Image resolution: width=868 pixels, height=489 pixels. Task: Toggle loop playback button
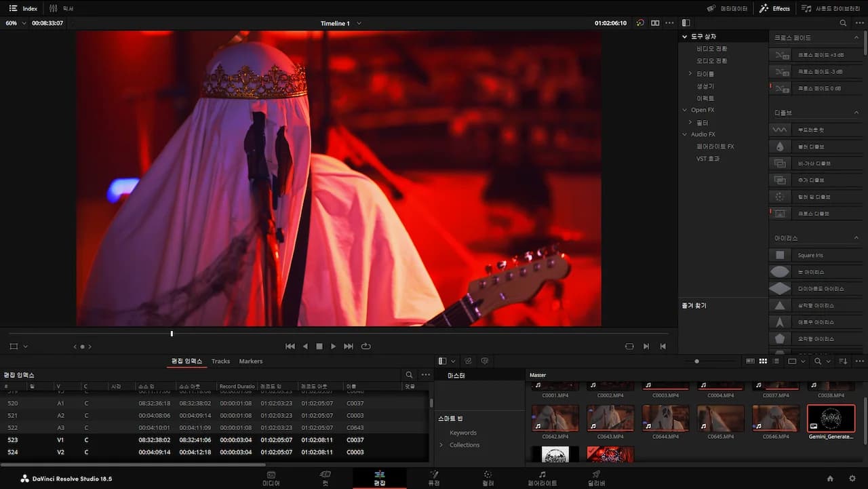(x=366, y=347)
